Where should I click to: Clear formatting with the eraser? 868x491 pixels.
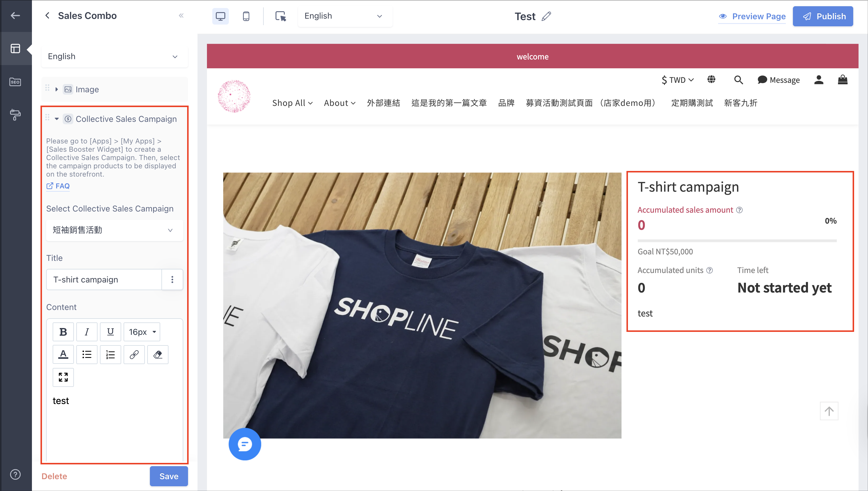[157, 354]
